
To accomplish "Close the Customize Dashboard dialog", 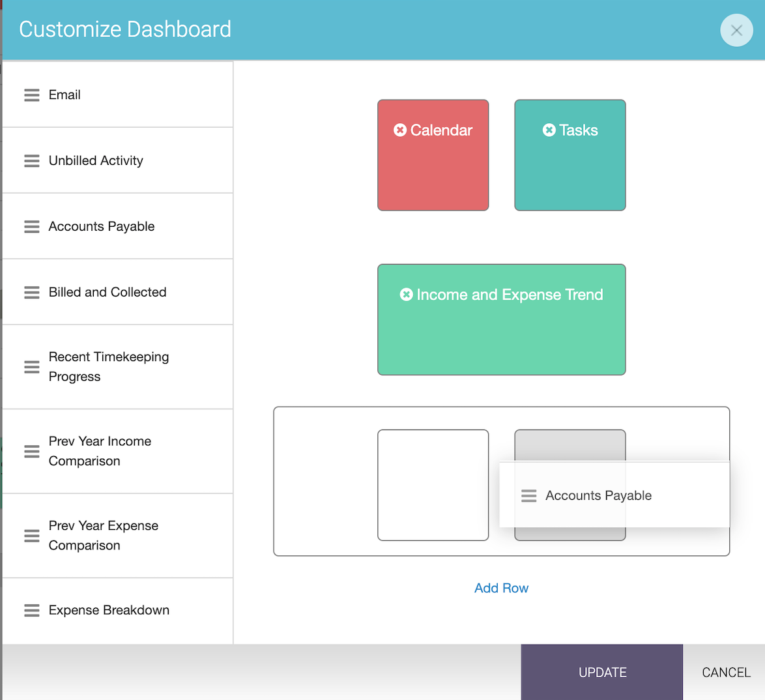I will point(736,30).
